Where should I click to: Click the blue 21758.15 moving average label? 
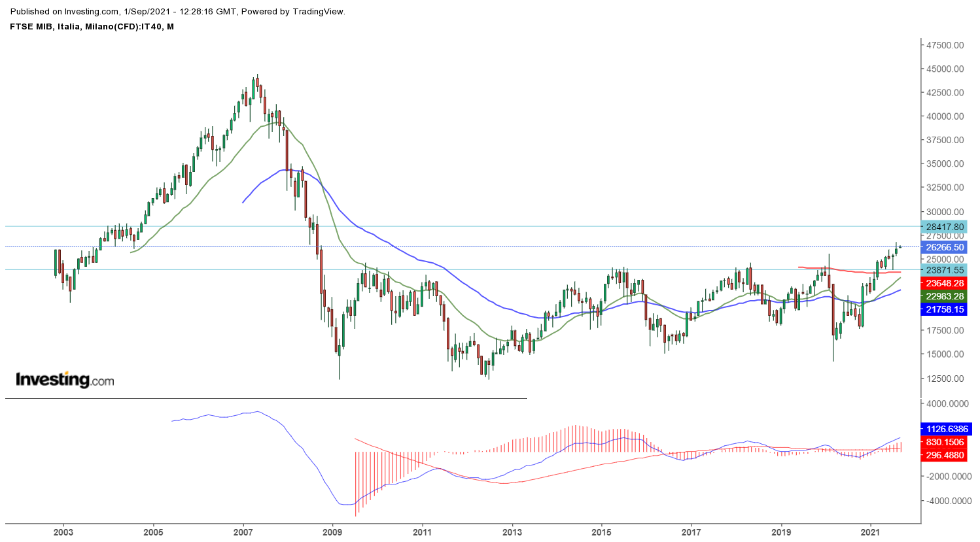(x=944, y=309)
